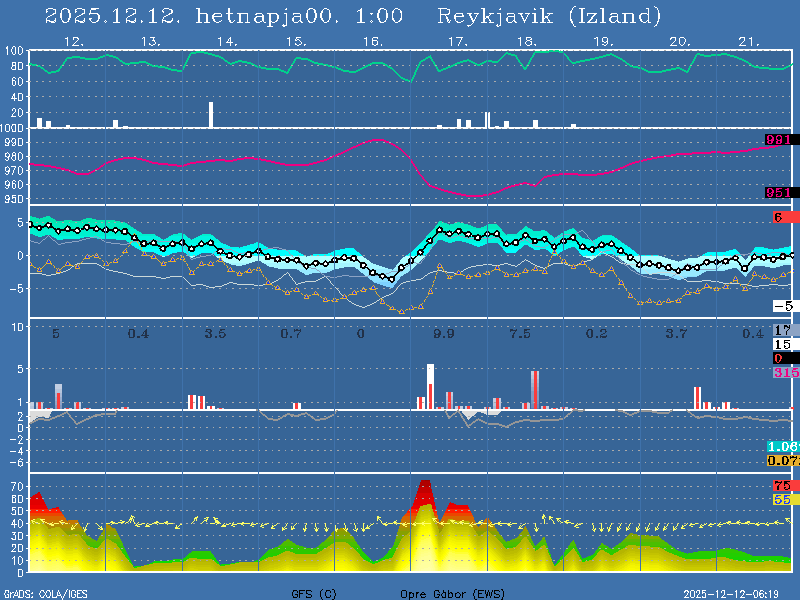Click the red 75 wind gust label
Viewport: 800px width, 600px height.
click(782, 485)
